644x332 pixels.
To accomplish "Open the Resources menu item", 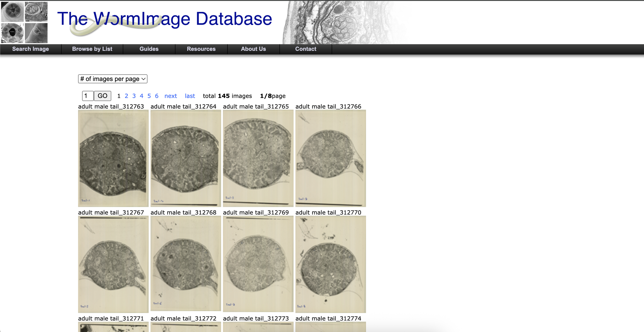I will [x=201, y=49].
